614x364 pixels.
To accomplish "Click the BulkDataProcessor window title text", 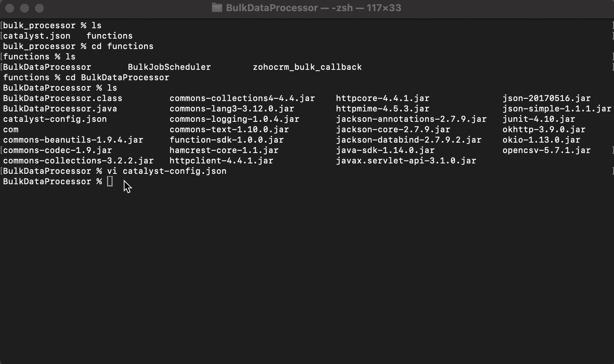I will click(272, 8).
